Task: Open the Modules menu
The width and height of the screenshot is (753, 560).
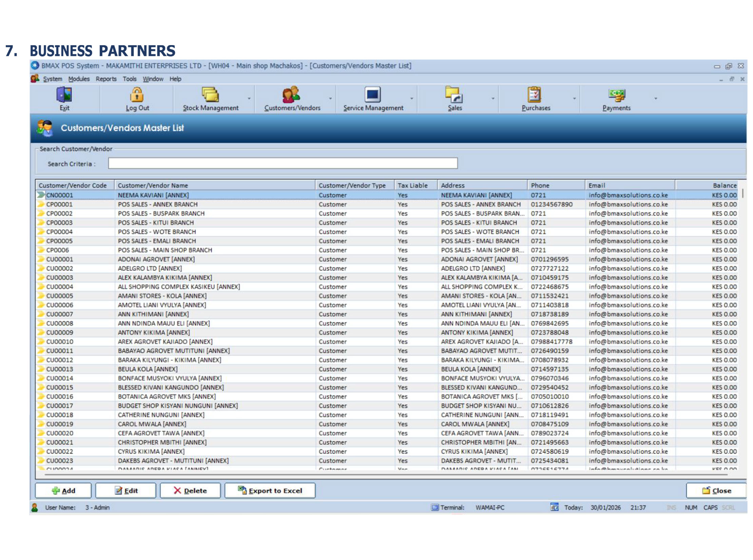Action: coord(79,79)
